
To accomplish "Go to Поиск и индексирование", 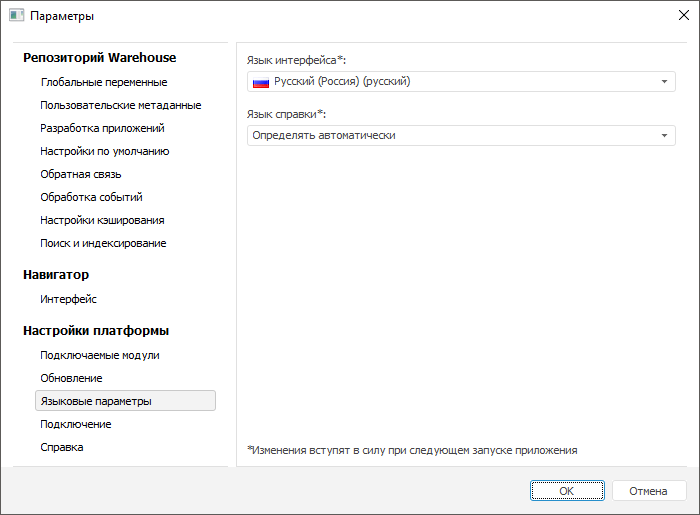I will 104,243.
